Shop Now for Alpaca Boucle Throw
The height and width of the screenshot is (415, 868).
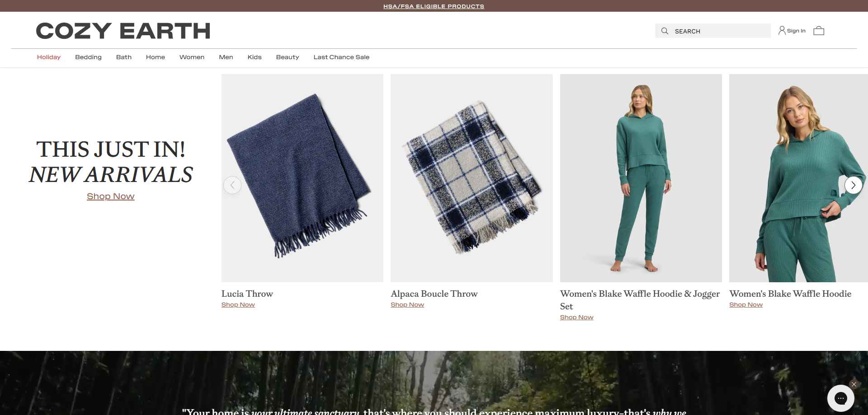(x=407, y=305)
